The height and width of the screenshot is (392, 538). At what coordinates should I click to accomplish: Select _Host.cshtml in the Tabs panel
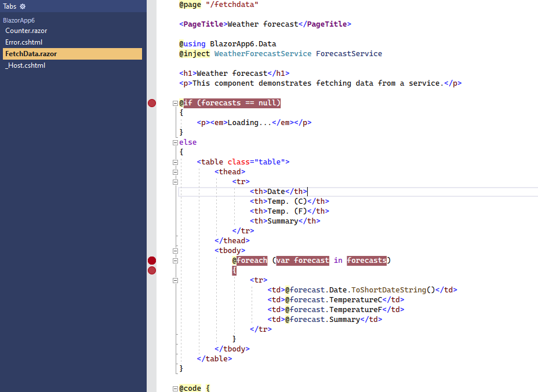(x=24, y=65)
